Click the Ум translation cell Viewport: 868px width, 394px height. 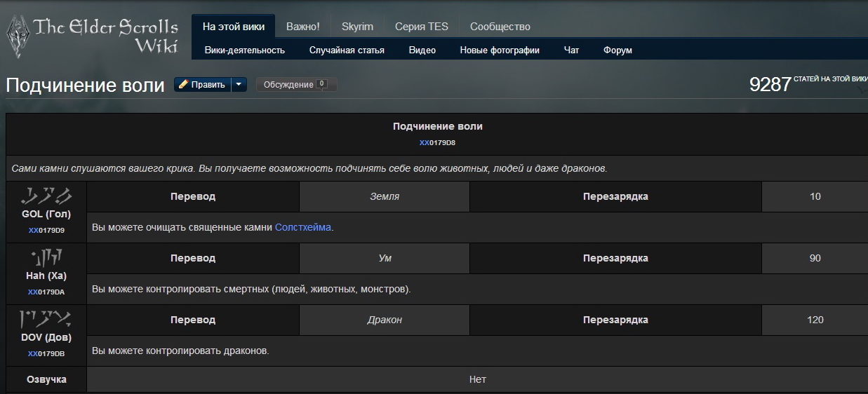[385, 258]
